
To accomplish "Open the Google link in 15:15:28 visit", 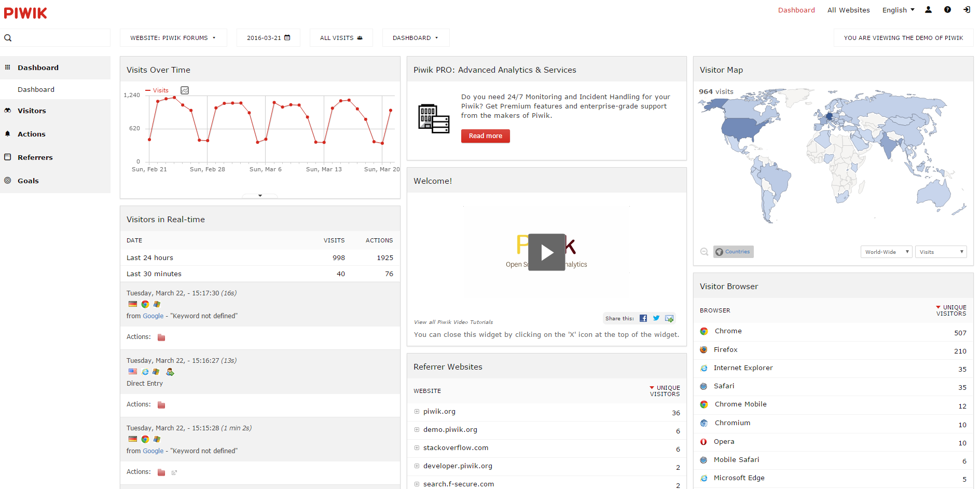I will (x=153, y=451).
